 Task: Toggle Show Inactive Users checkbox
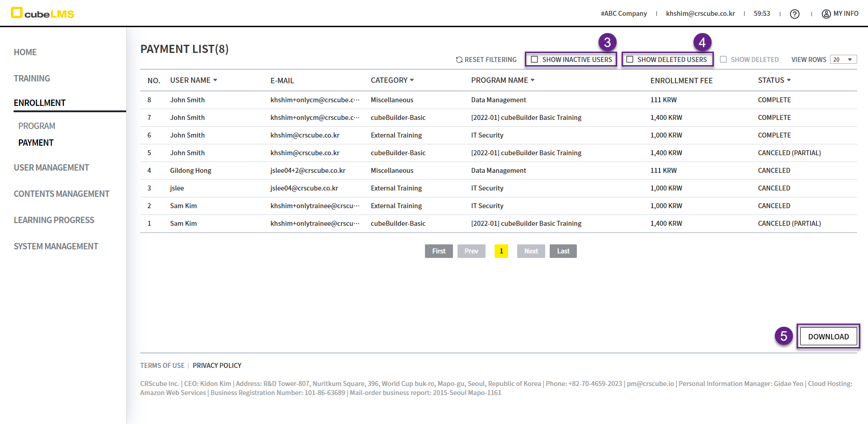click(534, 60)
